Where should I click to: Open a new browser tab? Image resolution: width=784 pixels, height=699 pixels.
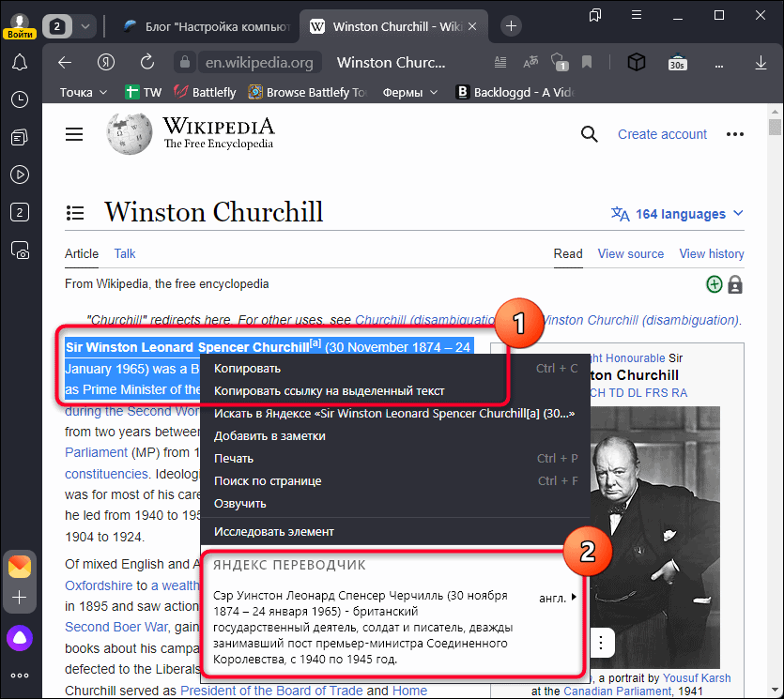click(511, 26)
